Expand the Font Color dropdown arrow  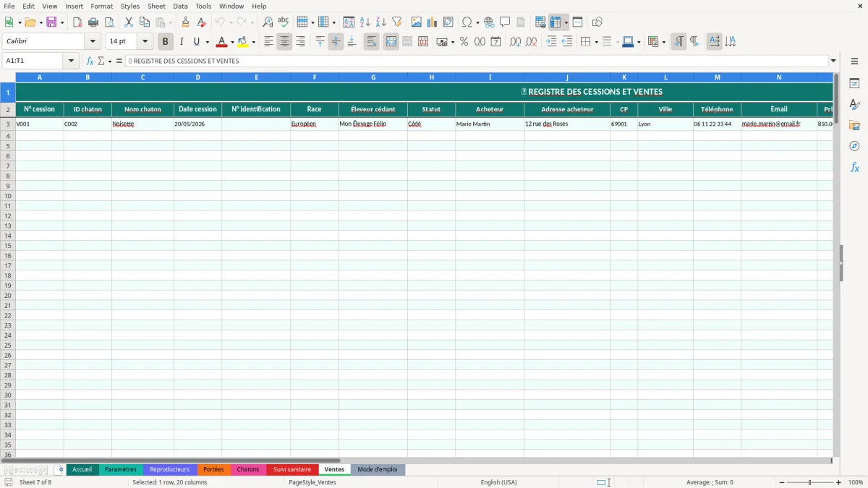pyautogui.click(x=232, y=42)
